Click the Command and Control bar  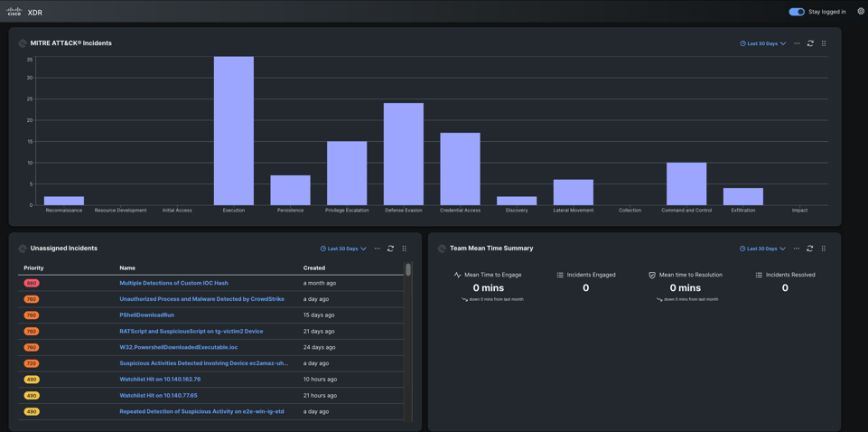tap(686, 183)
